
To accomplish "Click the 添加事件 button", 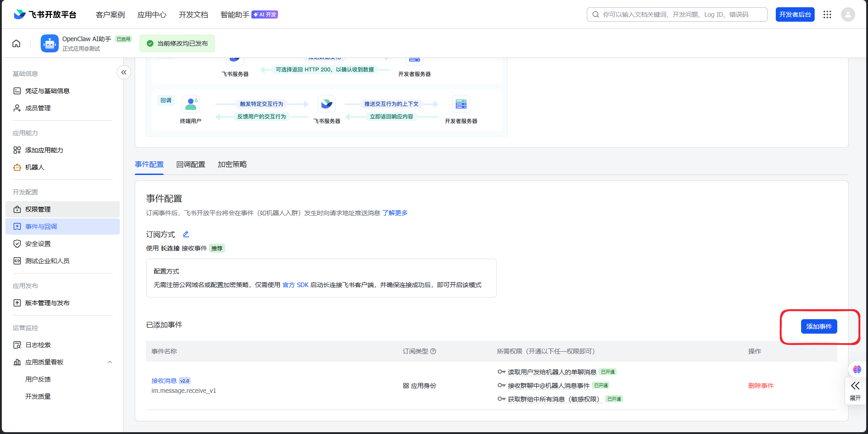I will tap(819, 326).
